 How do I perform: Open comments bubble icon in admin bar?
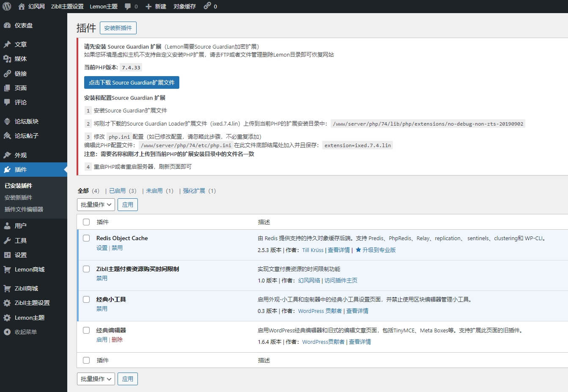128,6
